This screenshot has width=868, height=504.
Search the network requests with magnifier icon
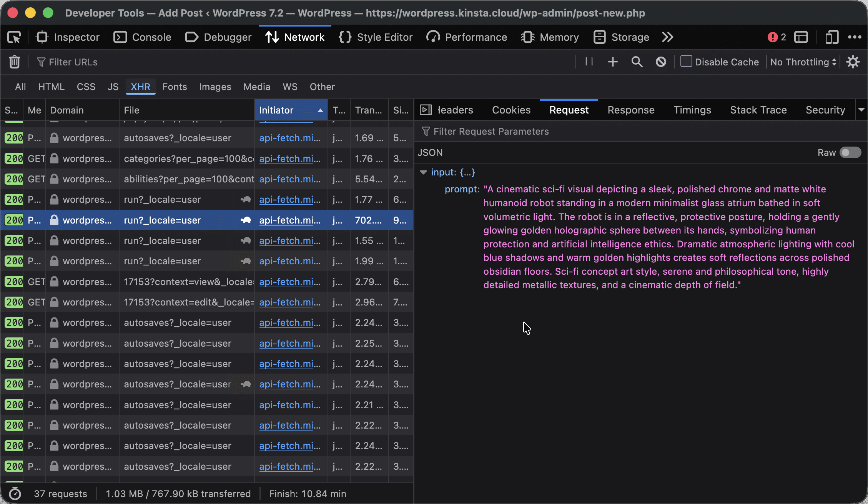637,62
